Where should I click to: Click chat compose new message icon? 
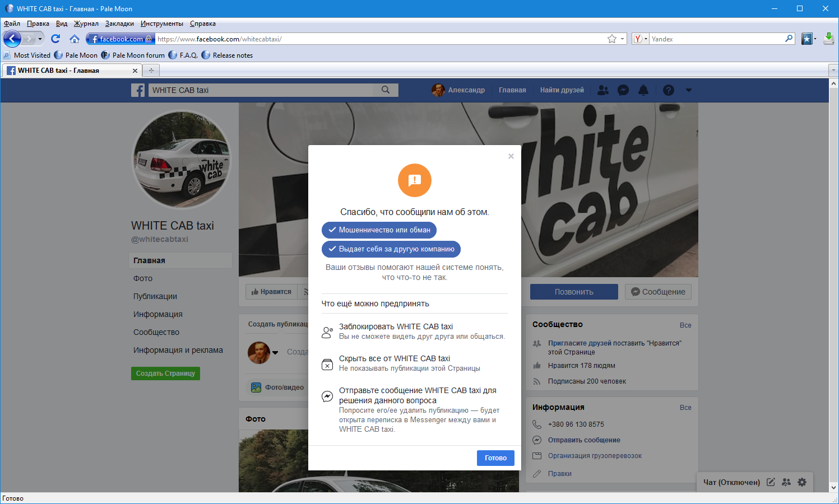[x=771, y=482]
